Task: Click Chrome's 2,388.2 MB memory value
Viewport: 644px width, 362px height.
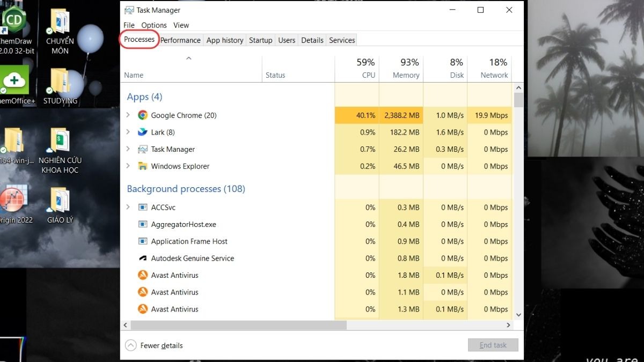Action: click(401, 115)
